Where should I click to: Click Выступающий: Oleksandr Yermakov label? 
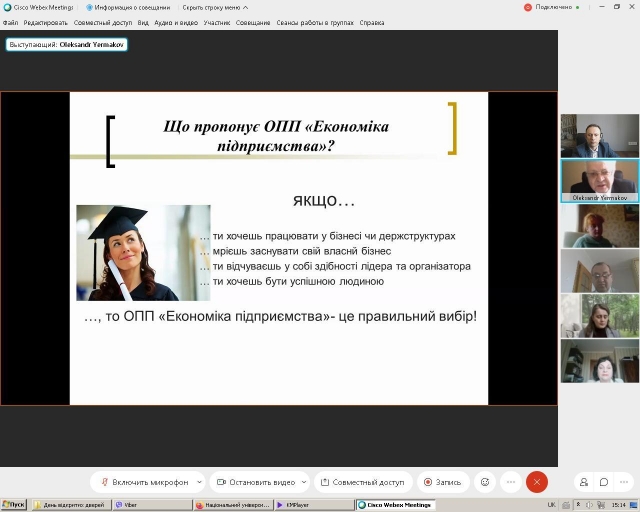pyautogui.click(x=67, y=45)
